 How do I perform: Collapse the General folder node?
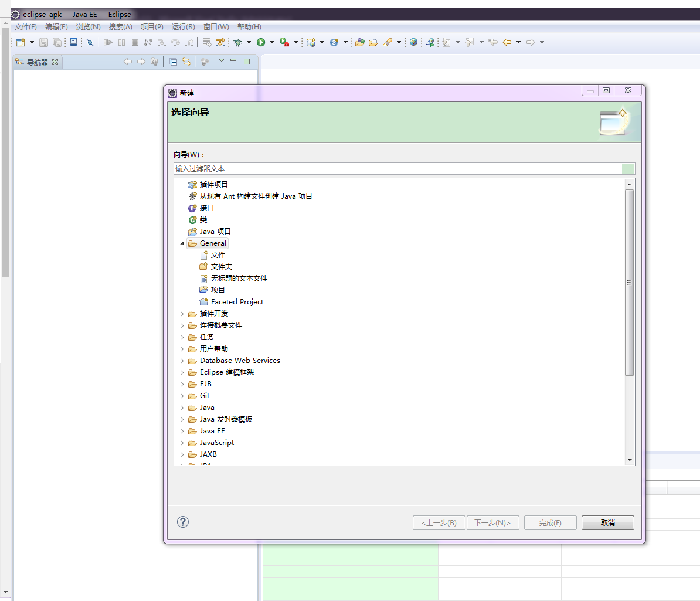pos(182,243)
